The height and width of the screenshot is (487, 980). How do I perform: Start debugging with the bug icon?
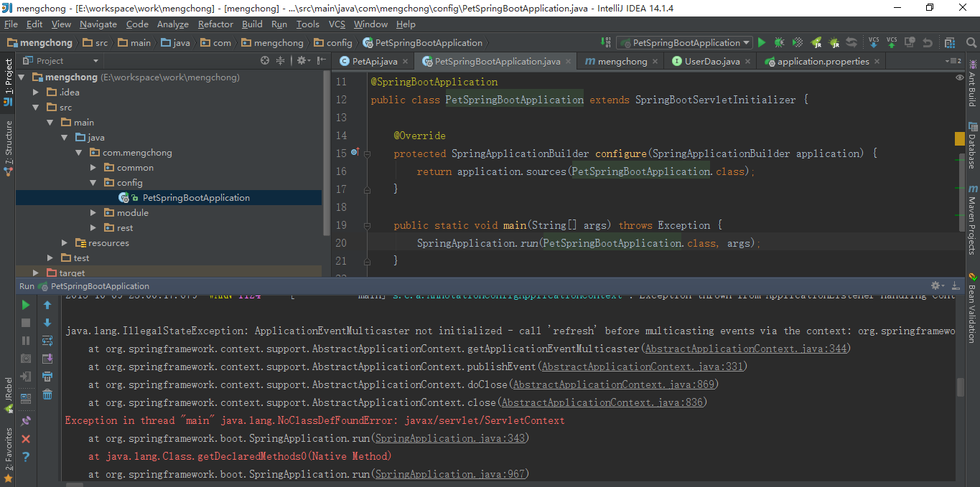click(x=779, y=43)
